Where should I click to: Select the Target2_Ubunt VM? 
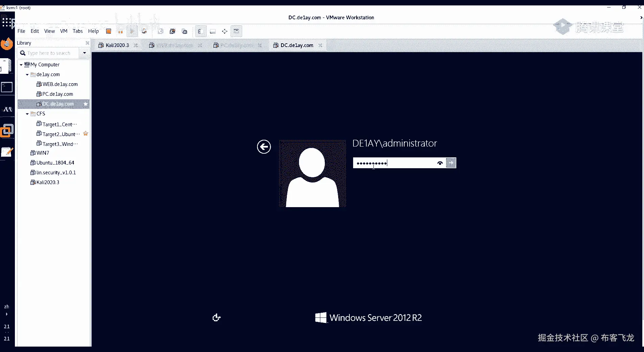pyautogui.click(x=61, y=134)
